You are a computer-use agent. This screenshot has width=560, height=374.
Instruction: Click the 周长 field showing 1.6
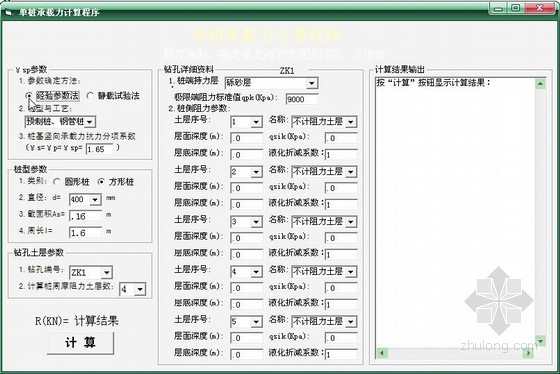pyautogui.click(x=85, y=233)
